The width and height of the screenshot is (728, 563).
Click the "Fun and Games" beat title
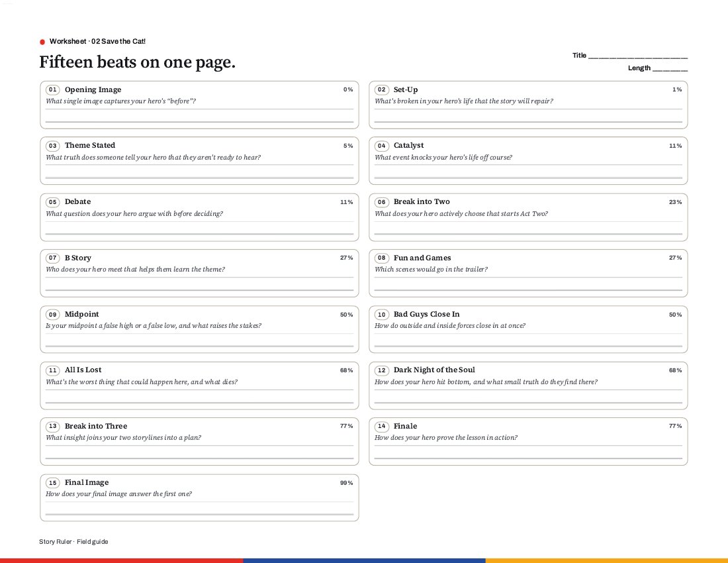(422, 258)
